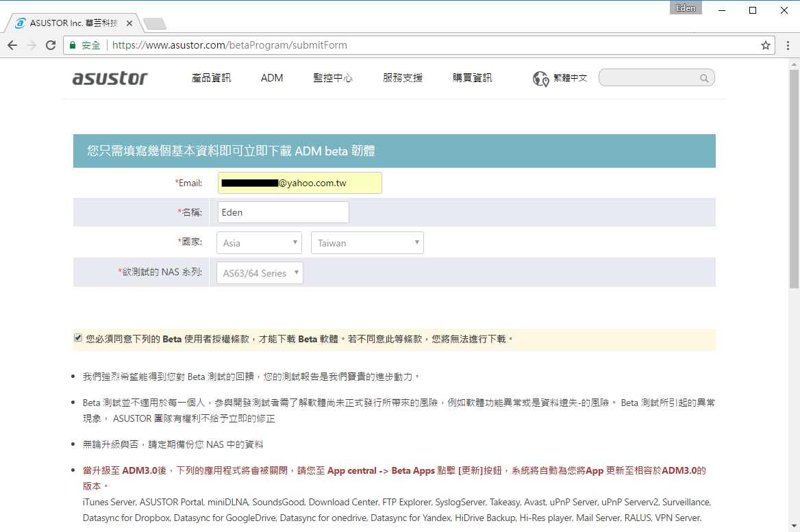Click the scrollbar down arrow
This screenshot has width=800, height=532.
(x=794, y=526)
